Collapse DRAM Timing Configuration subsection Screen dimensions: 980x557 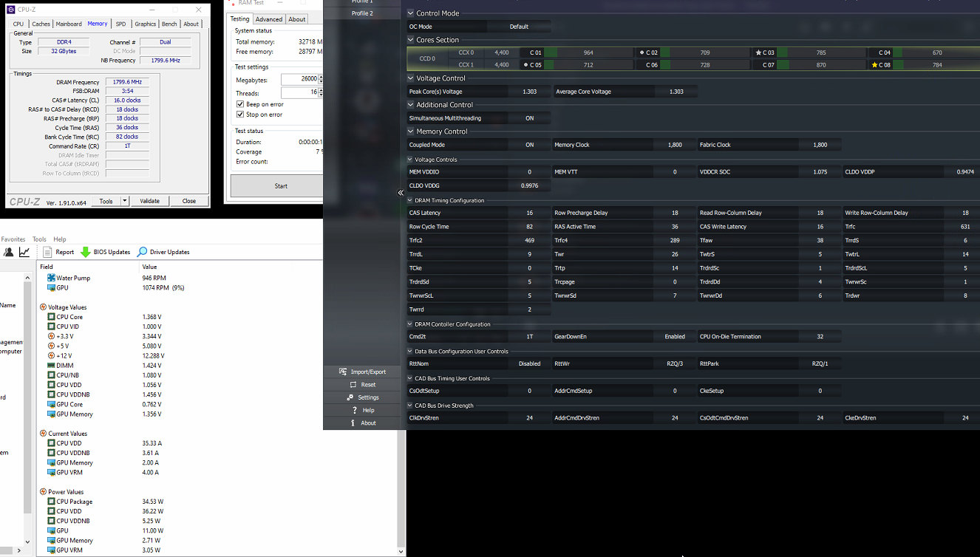(x=410, y=201)
